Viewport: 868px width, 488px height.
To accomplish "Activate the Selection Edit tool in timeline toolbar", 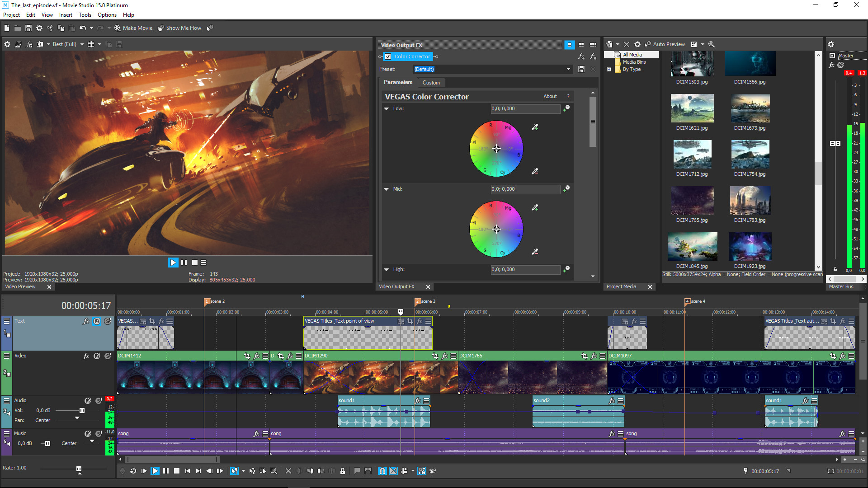I will pos(263,471).
